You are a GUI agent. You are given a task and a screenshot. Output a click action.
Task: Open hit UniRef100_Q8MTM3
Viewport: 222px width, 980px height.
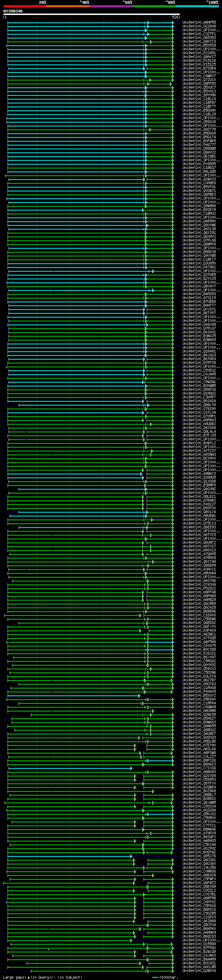(199, 84)
